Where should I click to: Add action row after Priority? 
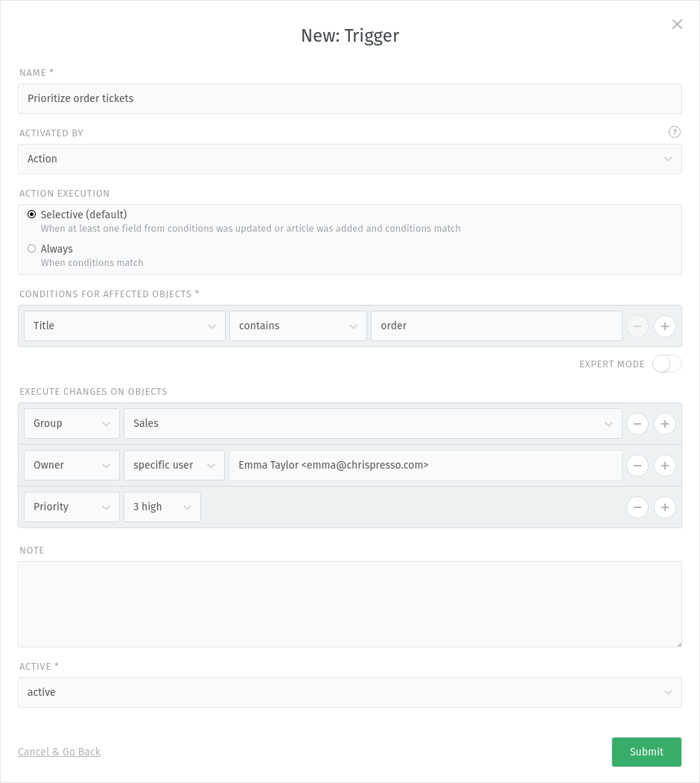(664, 507)
